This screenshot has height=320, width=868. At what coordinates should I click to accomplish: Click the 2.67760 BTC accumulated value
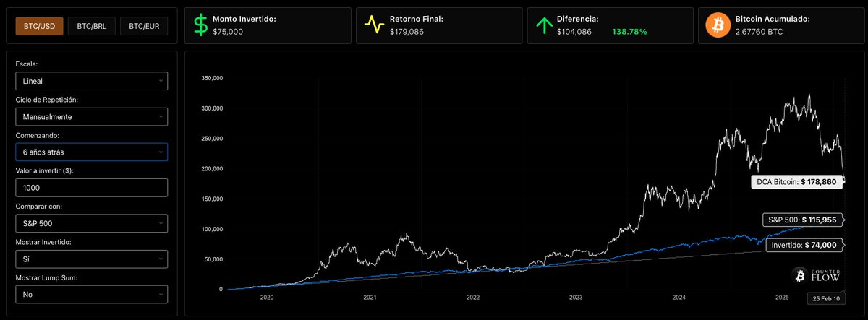(x=761, y=33)
